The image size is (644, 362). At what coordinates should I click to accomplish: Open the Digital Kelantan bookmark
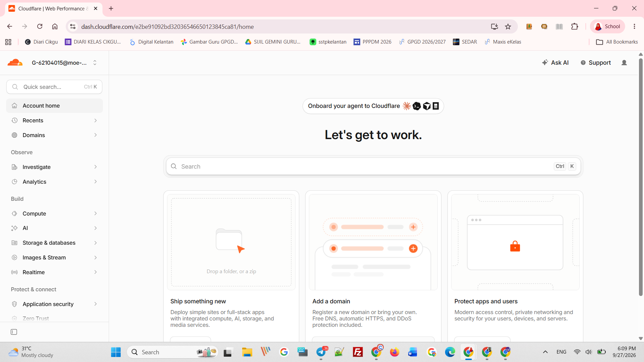pos(152,42)
